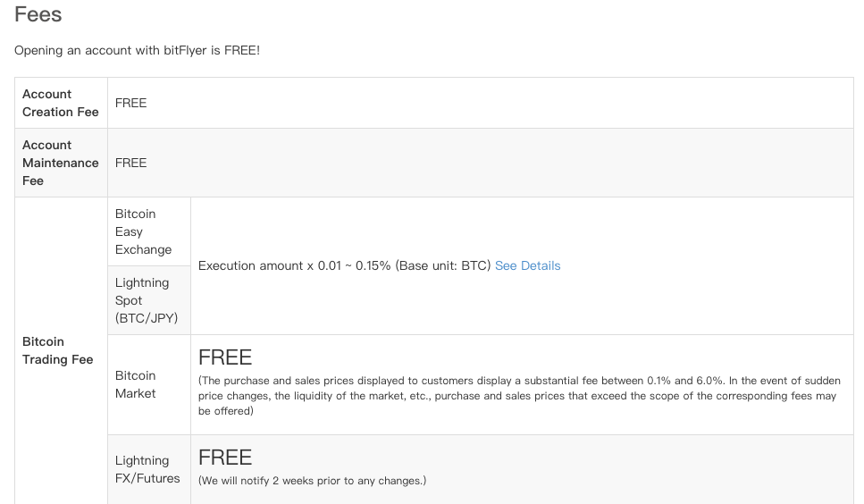Image resolution: width=864 pixels, height=504 pixels.
Task: Click FREE value for Account Creation Fee
Action: (130, 103)
